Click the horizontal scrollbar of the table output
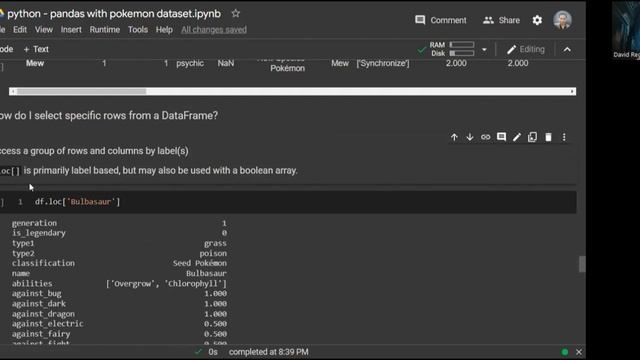The width and height of the screenshot is (640, 360). [292, 91]
